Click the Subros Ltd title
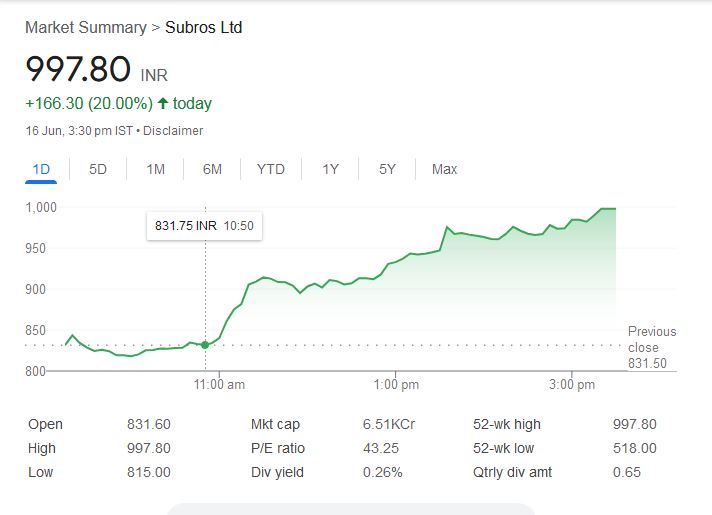712x515 pixels. pyautogui.click(x=203, y=28)
